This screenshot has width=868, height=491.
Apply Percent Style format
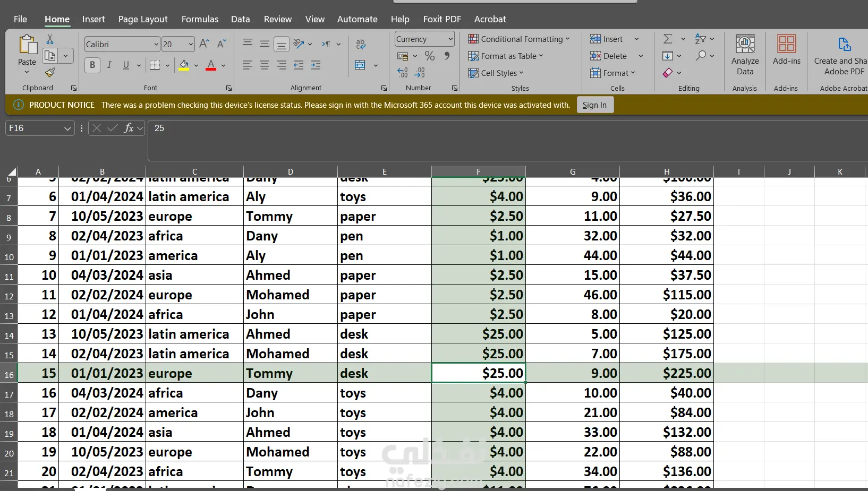[430, 56]
